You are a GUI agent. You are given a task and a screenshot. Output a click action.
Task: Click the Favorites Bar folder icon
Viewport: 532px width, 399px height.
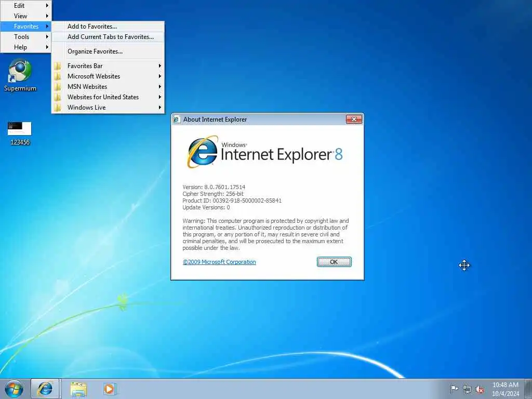click(x=58, y=66)
